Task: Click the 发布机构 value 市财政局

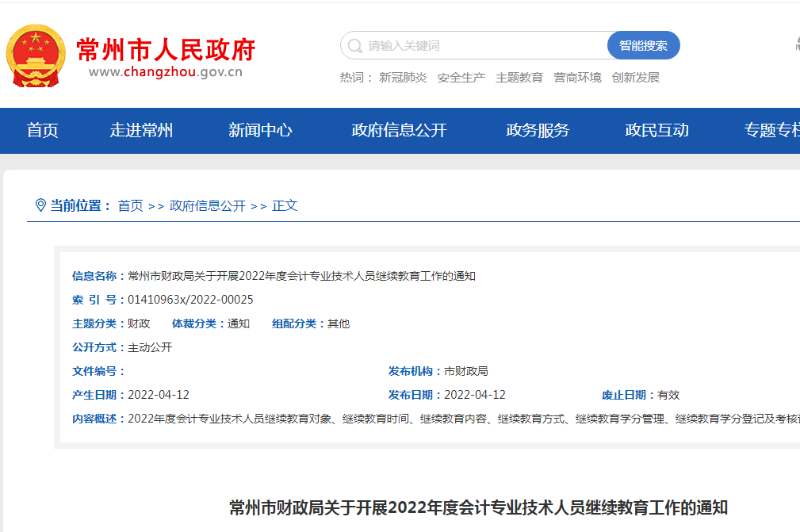Action: click(x=466, y=371)
